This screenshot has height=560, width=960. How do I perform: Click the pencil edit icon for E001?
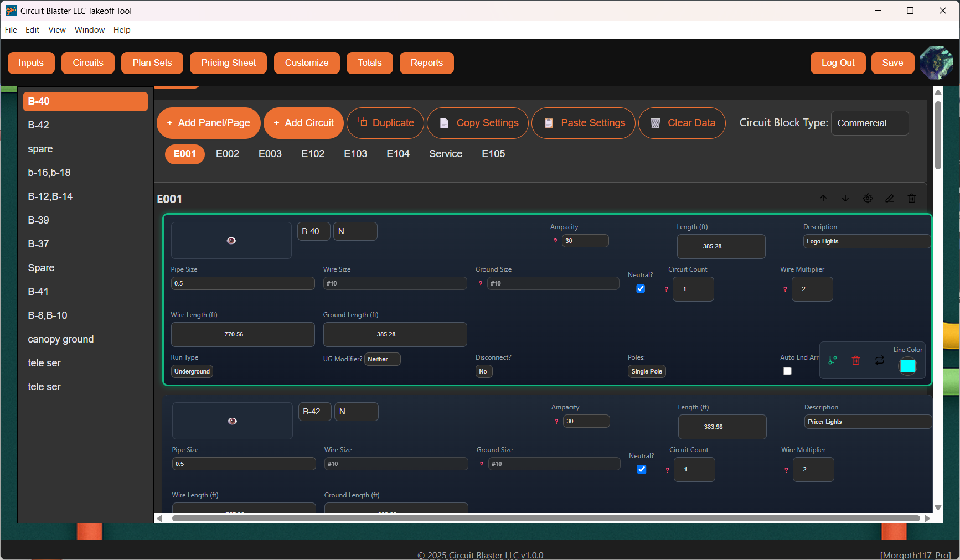coord(890,198)
